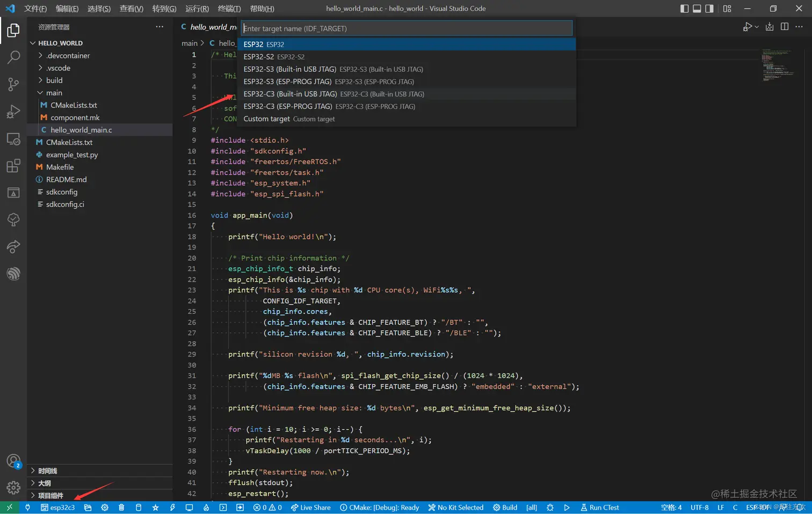
Task: Change the [all] build target
Action: pyautogui.click(x=532, y=508)
